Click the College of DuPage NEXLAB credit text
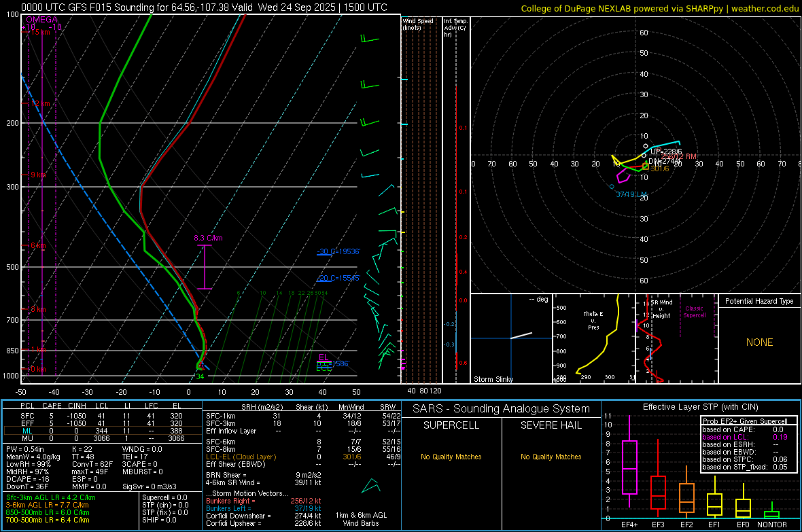The height and width of the screenshot is (532, 802). pos(659,8)
